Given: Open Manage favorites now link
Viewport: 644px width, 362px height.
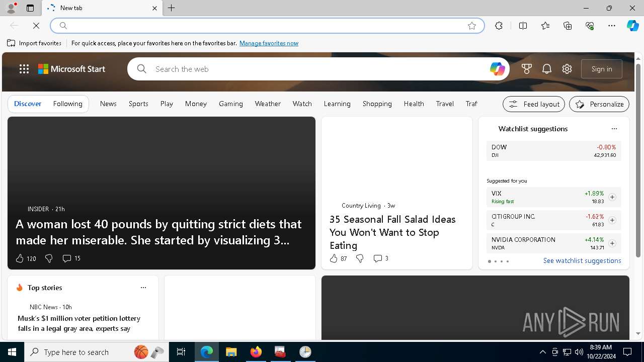Looking at the screenshot, I should coord(269,43).
